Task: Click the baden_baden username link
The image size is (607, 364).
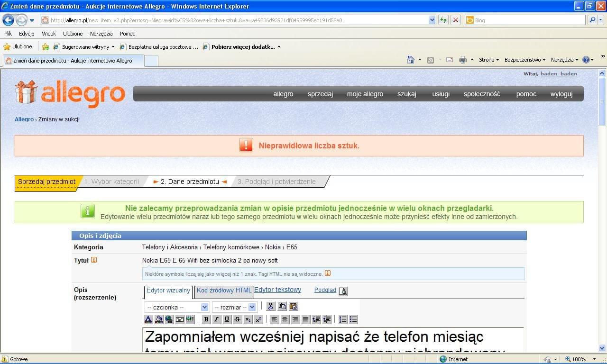Action: (x=559, y=73)
